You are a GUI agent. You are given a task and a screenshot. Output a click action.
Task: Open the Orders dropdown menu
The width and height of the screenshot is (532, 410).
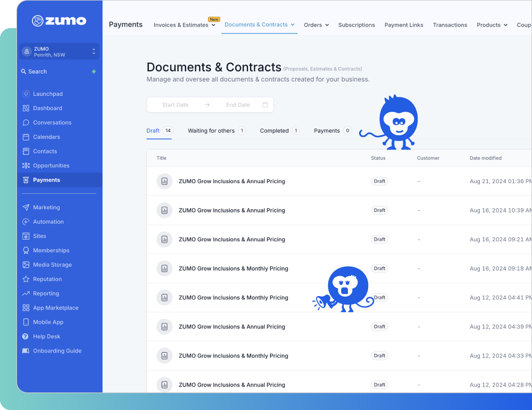pos(316,25)
